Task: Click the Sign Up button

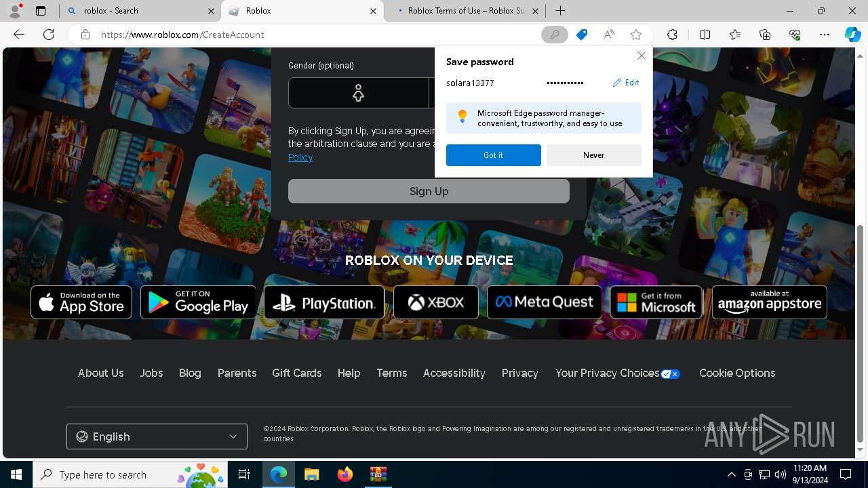Action: click(x=429, y=191)
